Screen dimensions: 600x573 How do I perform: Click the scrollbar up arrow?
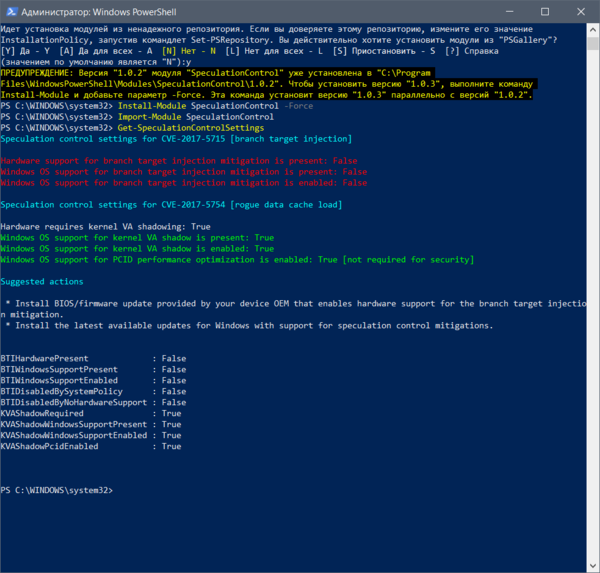[593, 29]
